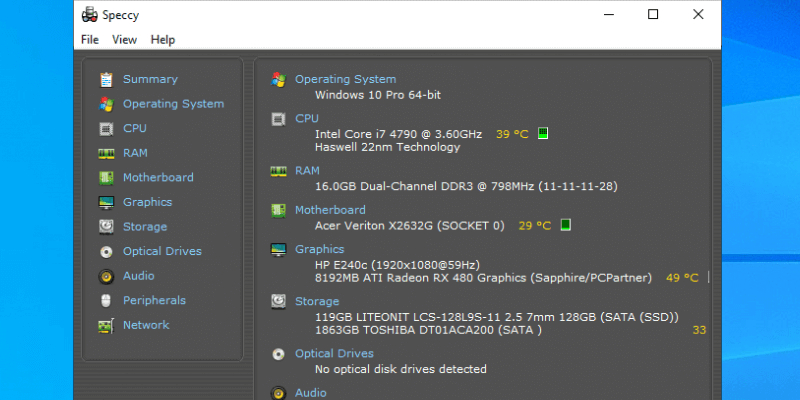Screen dimensions: 800x400
Task: Click 'Acer Veriton X2632G (SOCKET 0)' text
Action: click(x=410, y=226)
